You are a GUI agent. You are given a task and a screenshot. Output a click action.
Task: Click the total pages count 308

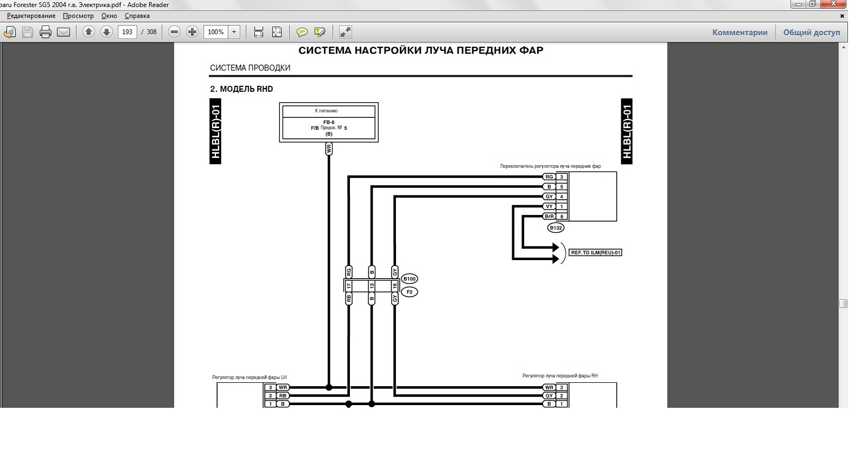(152, 32)
